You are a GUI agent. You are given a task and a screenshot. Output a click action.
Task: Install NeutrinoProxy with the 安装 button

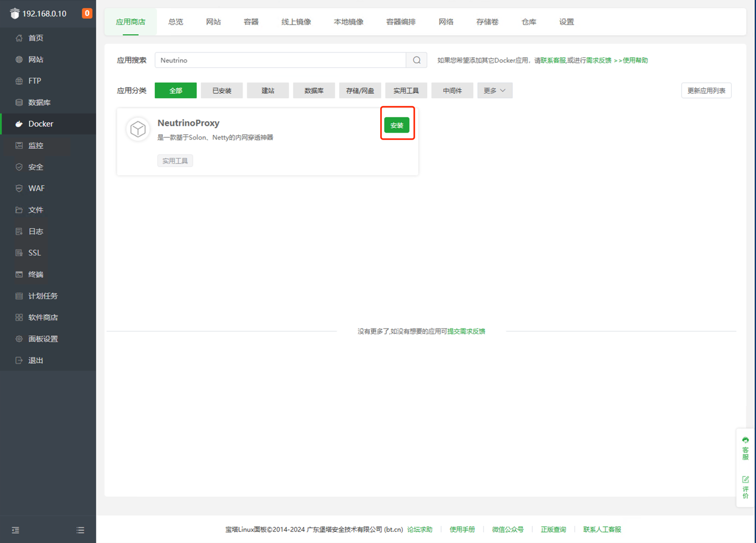click(396, 125)
